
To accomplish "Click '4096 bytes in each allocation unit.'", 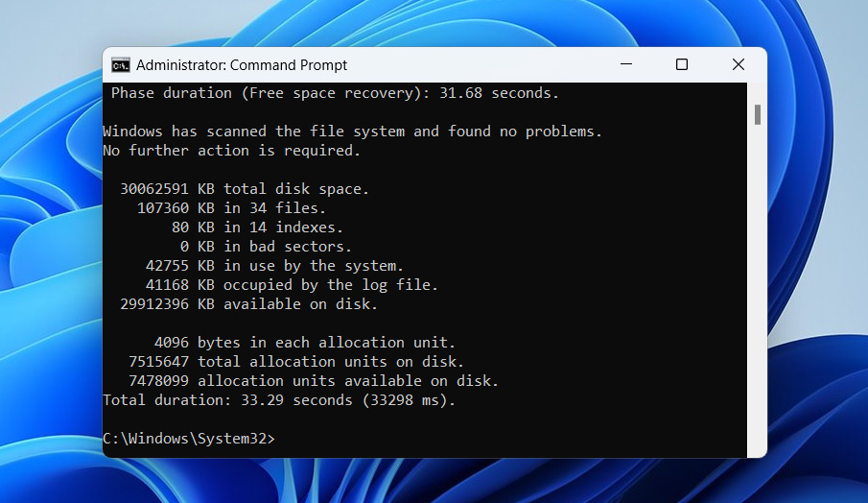I will pos(304,343).
